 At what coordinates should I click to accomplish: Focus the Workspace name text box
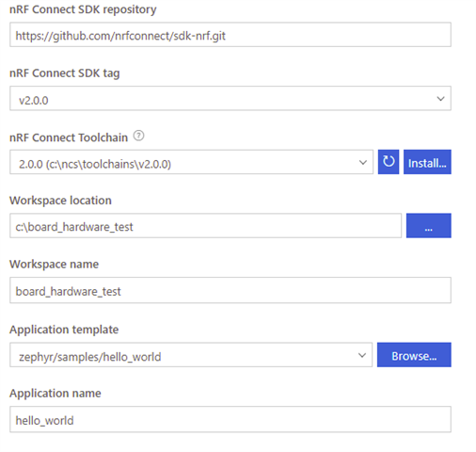(x=230, y=290)
